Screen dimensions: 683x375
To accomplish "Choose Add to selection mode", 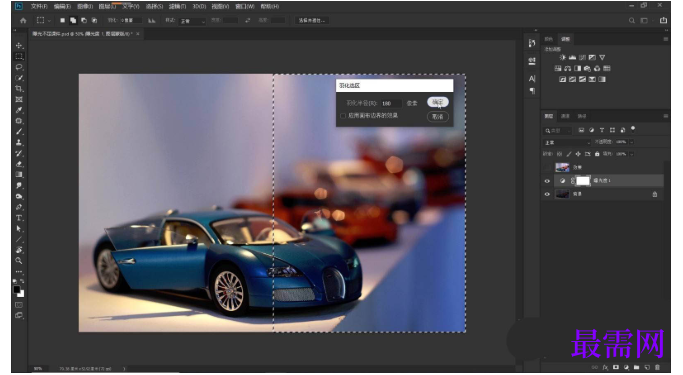I will 73,20.
